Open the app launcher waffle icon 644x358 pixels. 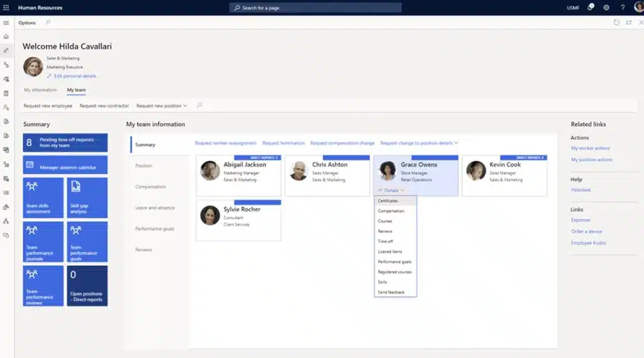6,8
